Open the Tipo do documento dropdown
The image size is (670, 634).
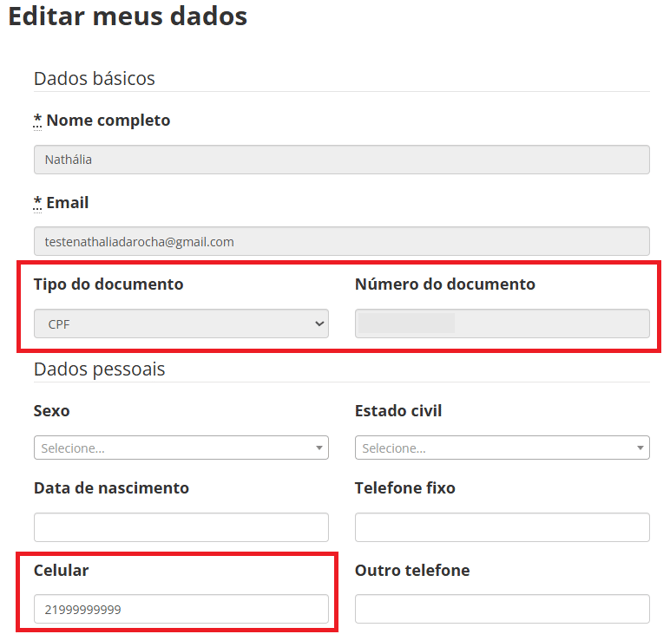point(181,323)
